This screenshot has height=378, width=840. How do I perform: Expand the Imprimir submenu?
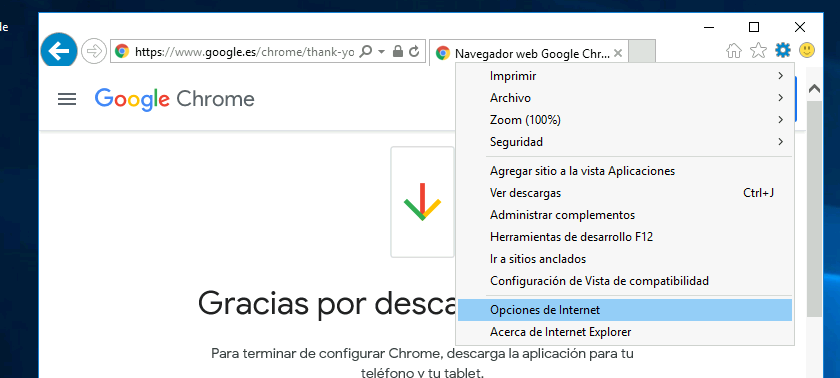click(x=625, y=76)
